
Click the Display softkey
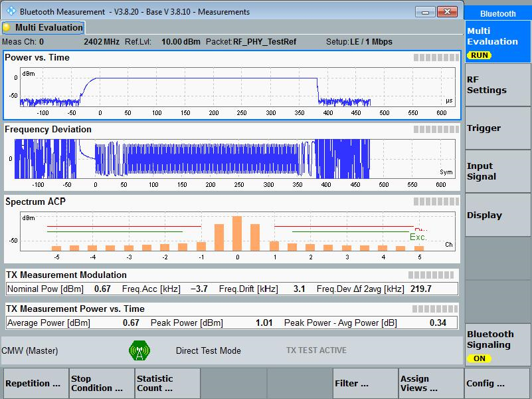pyautogui.click(x=497, y=215)
